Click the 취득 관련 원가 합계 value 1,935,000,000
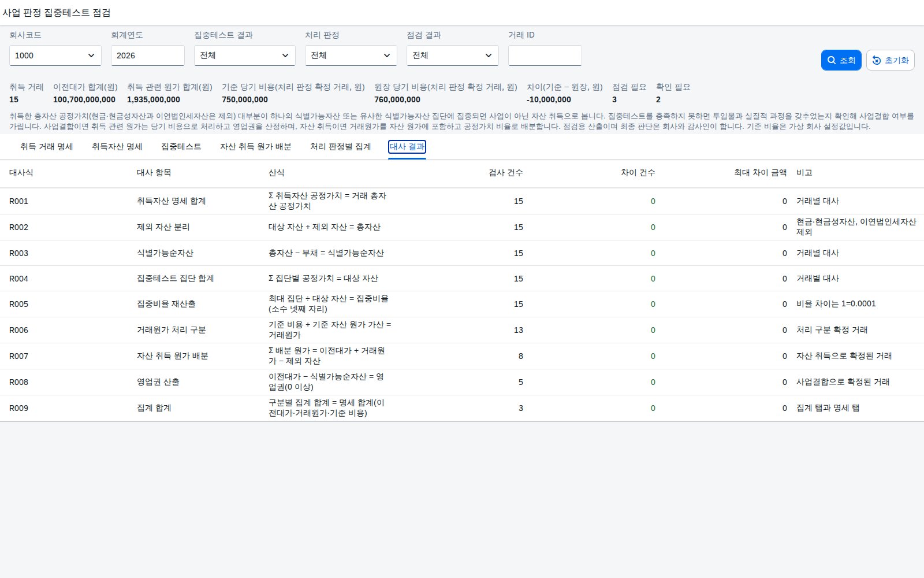This screenshot has height=578, width=924. click(x=154, y=99)
